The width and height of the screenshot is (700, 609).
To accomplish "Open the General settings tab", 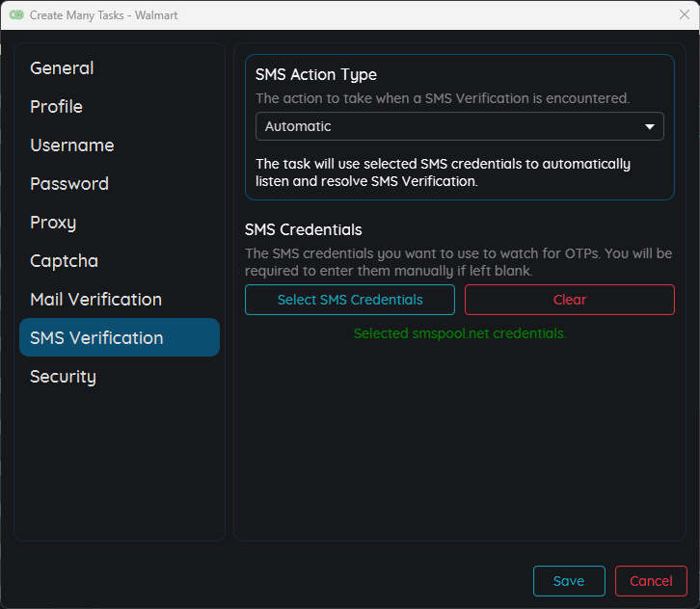I will (x=62, y=68).
